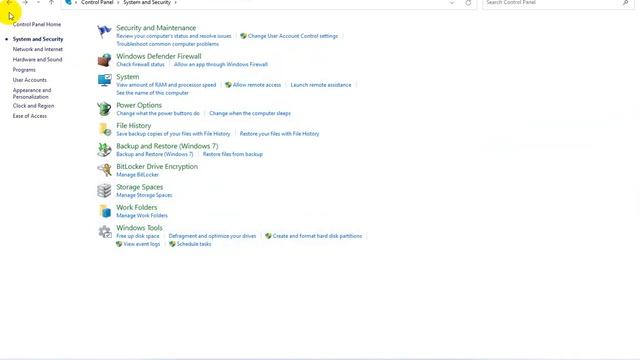
Task: Click the refresh button beside address bar
Action: tap(468, 2)
